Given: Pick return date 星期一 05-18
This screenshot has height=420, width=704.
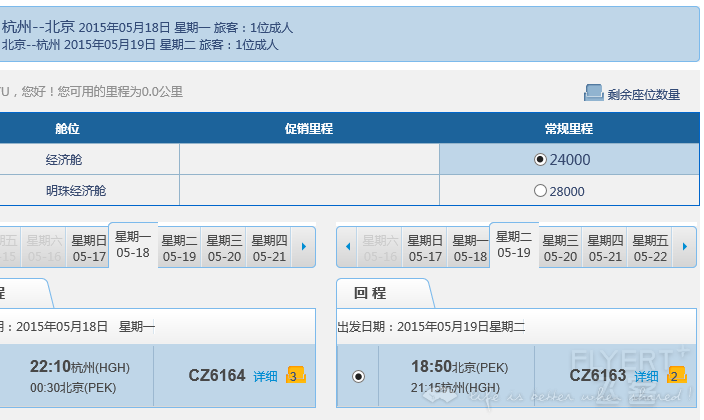Looking at the screenshot, I should point(470,248).
